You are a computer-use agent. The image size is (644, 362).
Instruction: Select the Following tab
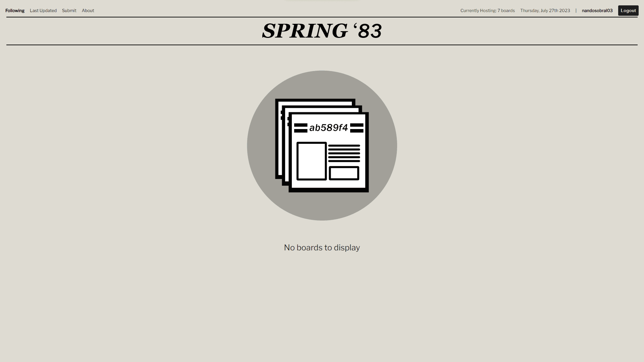point(15,10)
